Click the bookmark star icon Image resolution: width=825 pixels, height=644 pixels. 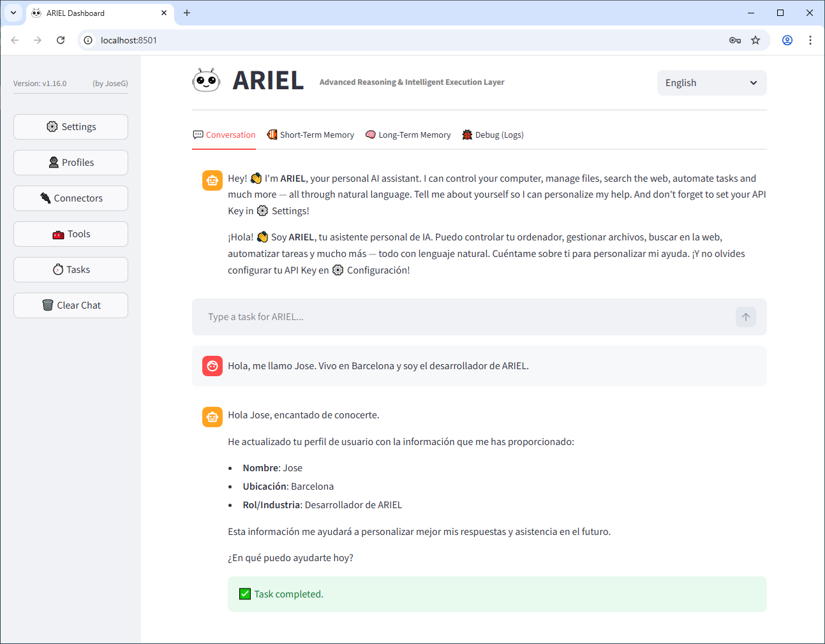[755, 40]
